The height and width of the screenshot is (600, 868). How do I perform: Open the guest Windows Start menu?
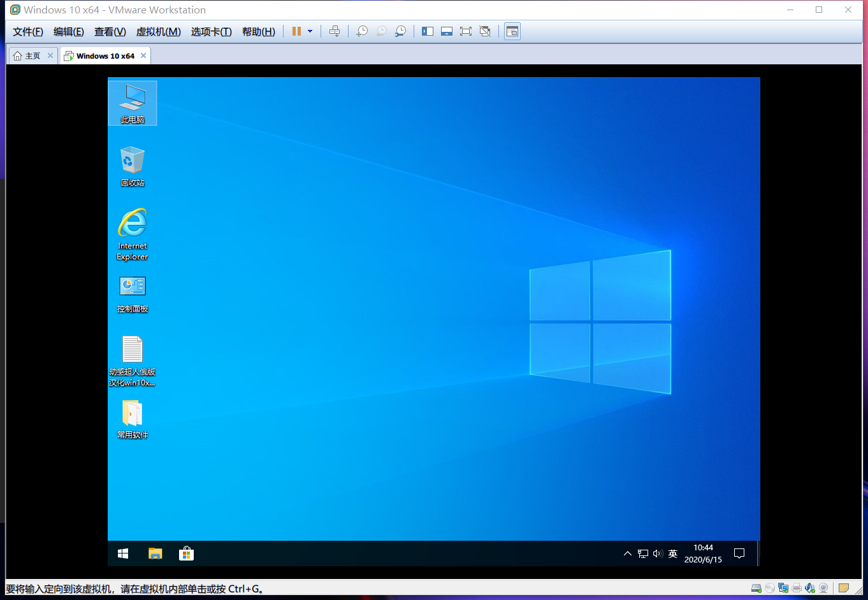123,554
